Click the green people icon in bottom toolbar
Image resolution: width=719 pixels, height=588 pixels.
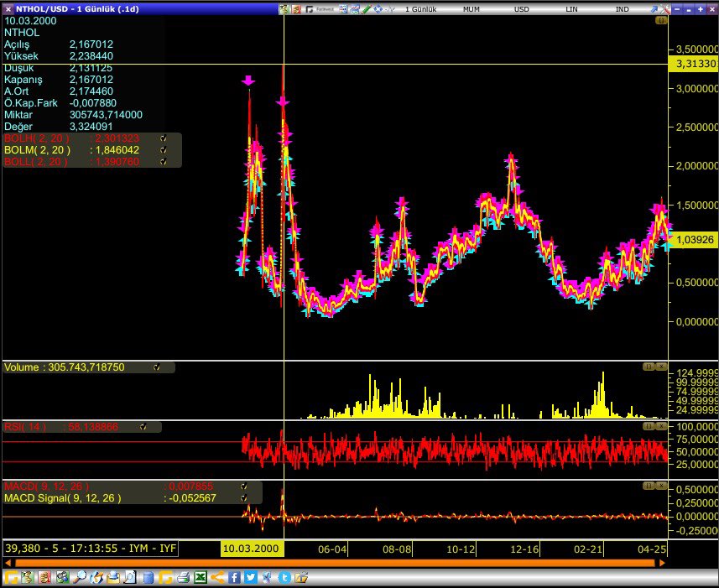pyautogui.click(x=62, y=577)
